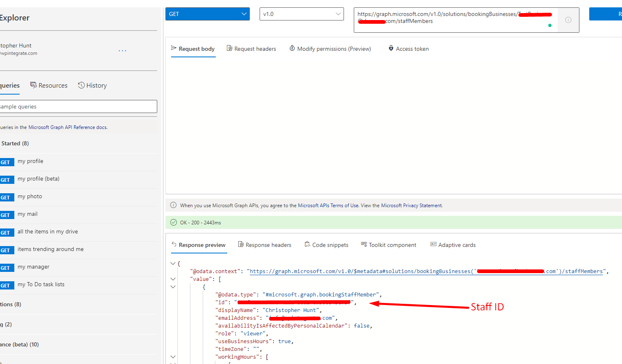Open the Adaptive cards tab
Screen dimensions: 622x364
[x=453, y=245]
